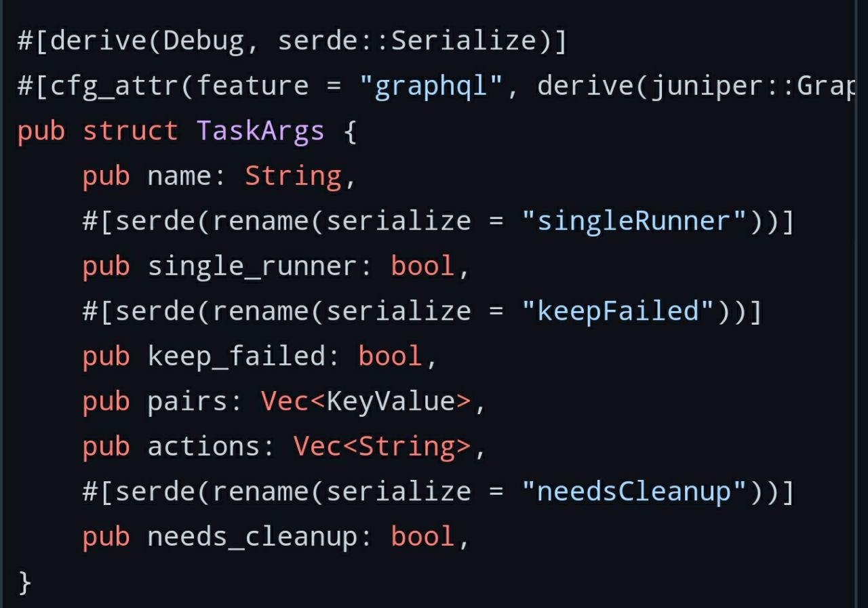Image resolution: width=868 pixels, height=608 pixels.
Task: Click the "graphql" feature string
Action: pyautogui.click(x=431, y=86)
